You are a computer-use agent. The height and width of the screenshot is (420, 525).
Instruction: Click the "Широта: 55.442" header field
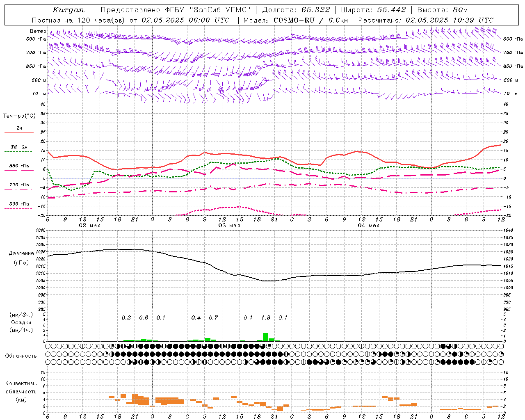[373, 10]
